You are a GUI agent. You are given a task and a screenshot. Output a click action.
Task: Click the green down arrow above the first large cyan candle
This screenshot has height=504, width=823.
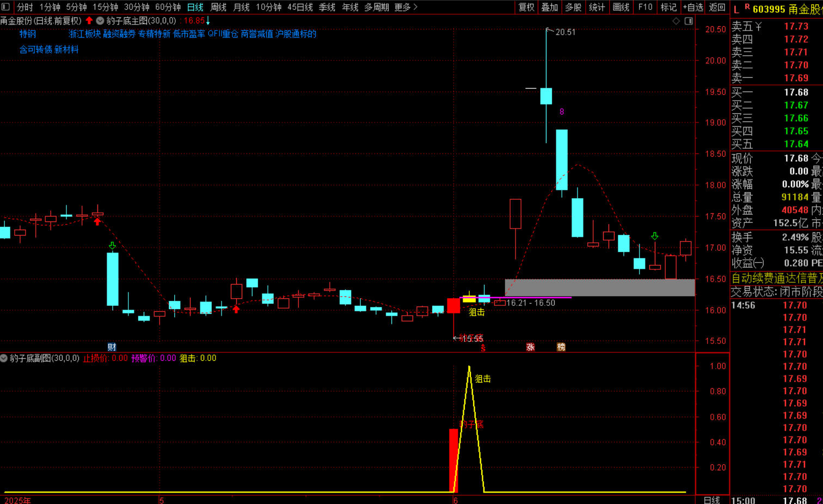[x=112, y=246]
